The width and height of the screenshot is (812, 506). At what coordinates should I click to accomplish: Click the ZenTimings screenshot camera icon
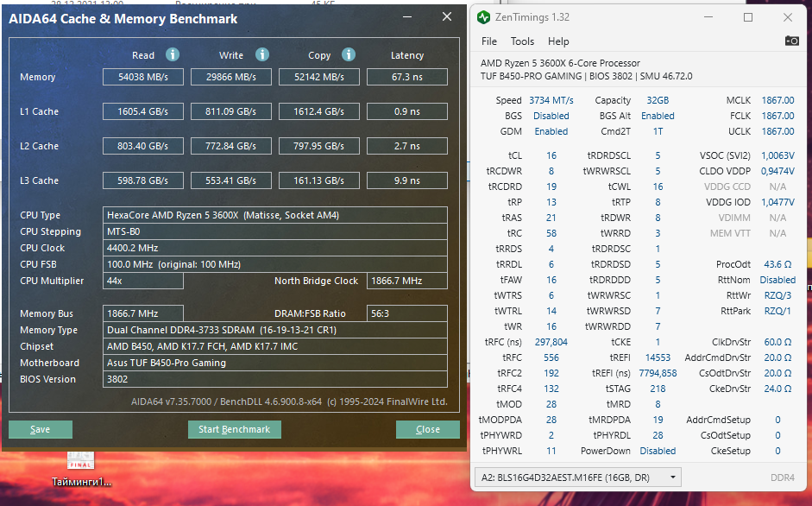(792, 41)
